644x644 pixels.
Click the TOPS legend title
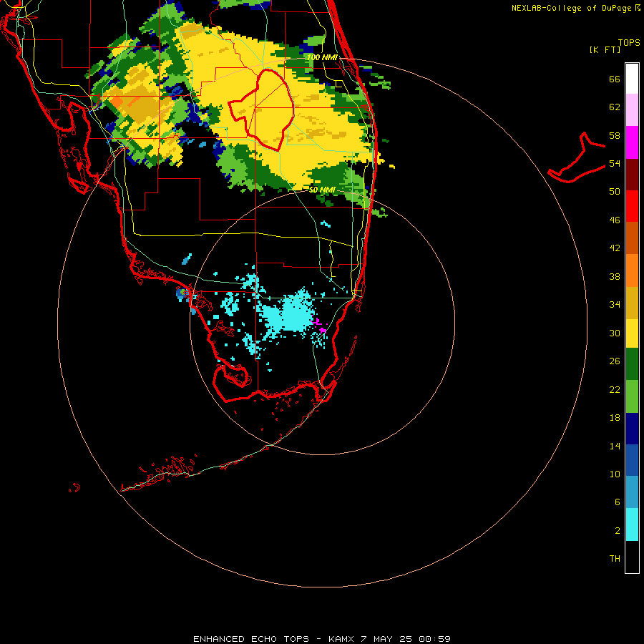629,43
